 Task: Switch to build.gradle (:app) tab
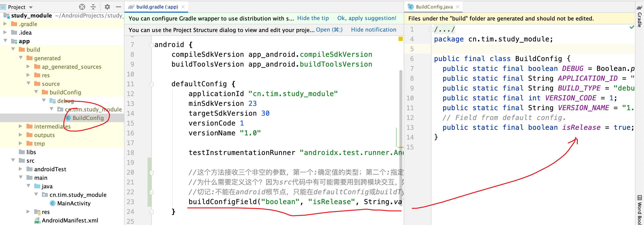pos(157,7)
